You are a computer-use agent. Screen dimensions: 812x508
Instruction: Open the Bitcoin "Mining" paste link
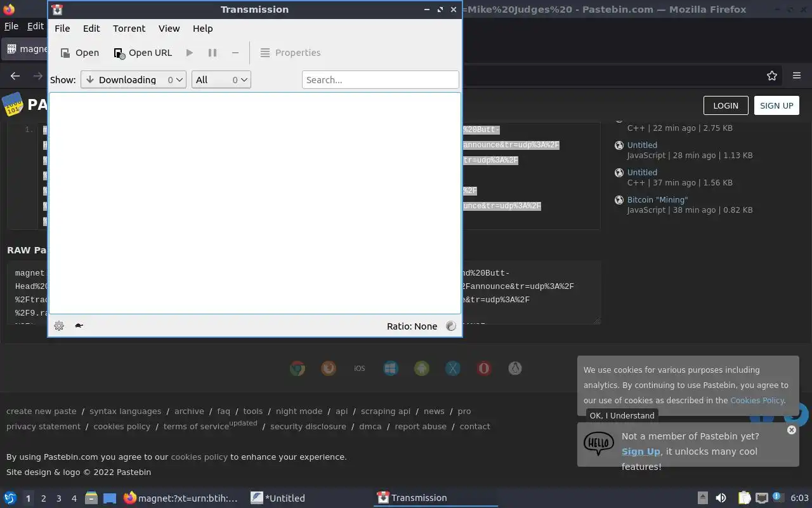pyautogui.click(x=657, y=199)
